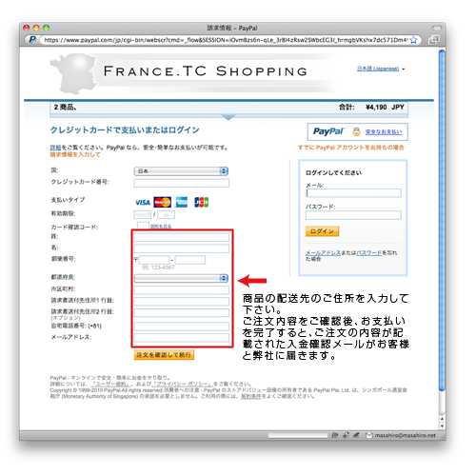Click the 契約条件 link in the footer
The height and width of the screenshot is (476, 476).
250,396
